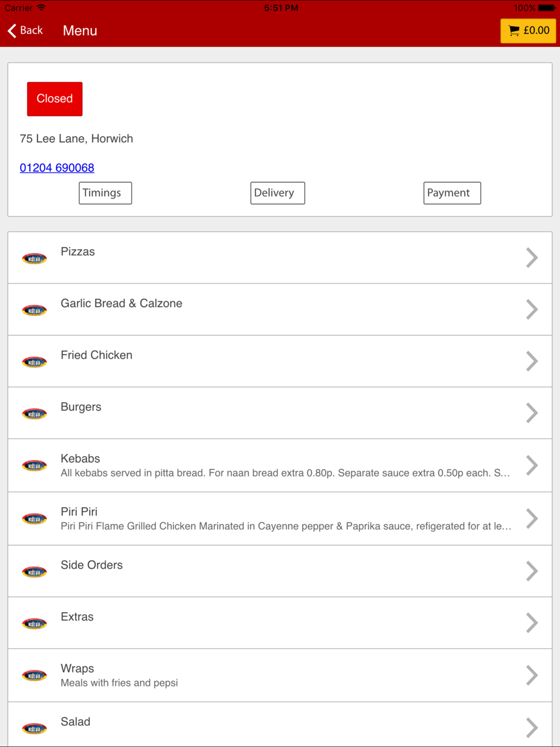The height and width of the screenshot is (747, 560).
Task: Tap the logo icon beside Wraps
Action: pyautogui.click(x=34, y=675)
